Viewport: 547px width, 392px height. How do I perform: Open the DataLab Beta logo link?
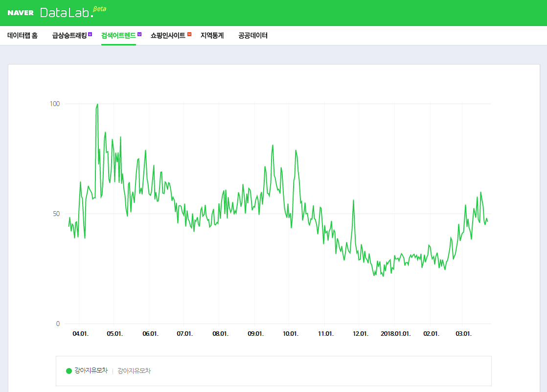point(73,12)
